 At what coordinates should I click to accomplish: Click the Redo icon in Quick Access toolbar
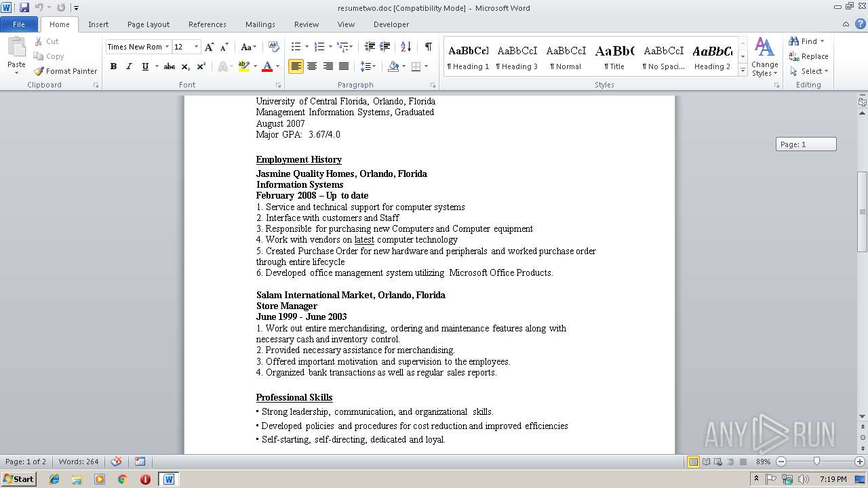(x=61, y=7)
